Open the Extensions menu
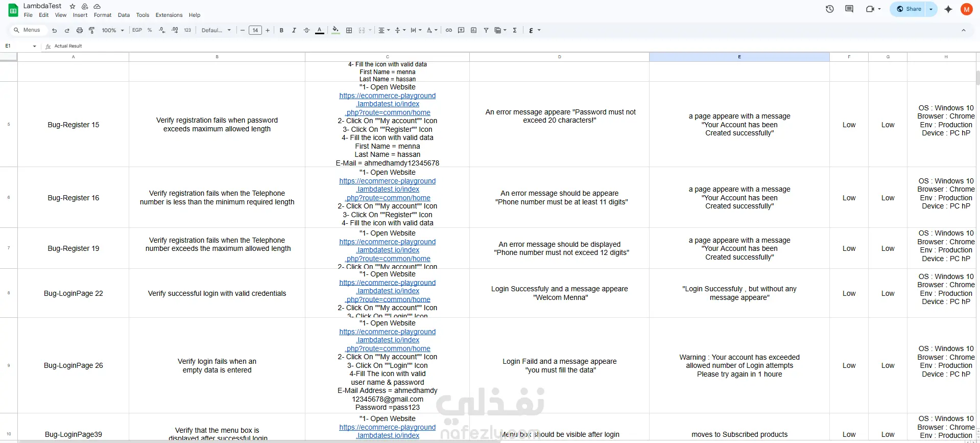The height and width of the screenshot is (443, 980). pyautogui.click(x=169, y=15)
